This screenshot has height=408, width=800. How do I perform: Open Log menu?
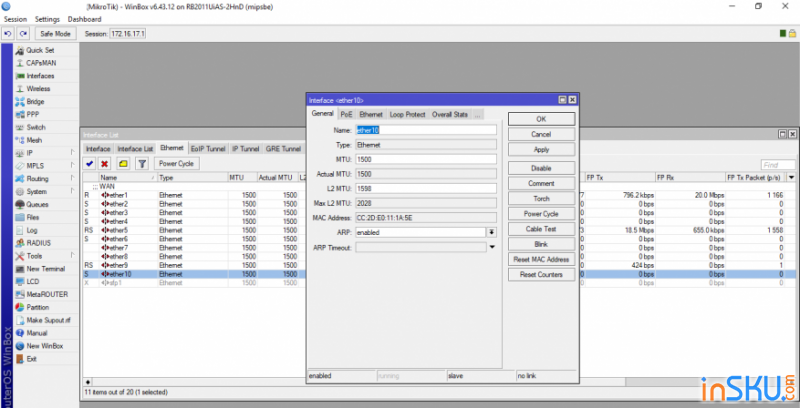pyautogui.click(x=32, y=230)
